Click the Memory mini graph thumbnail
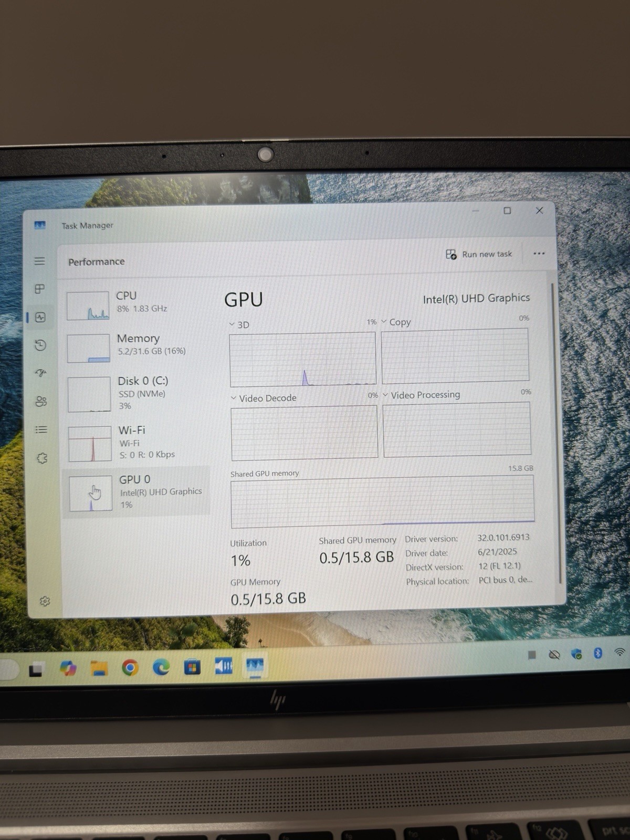This screenshot has width=630, height=840. point(89,348)
